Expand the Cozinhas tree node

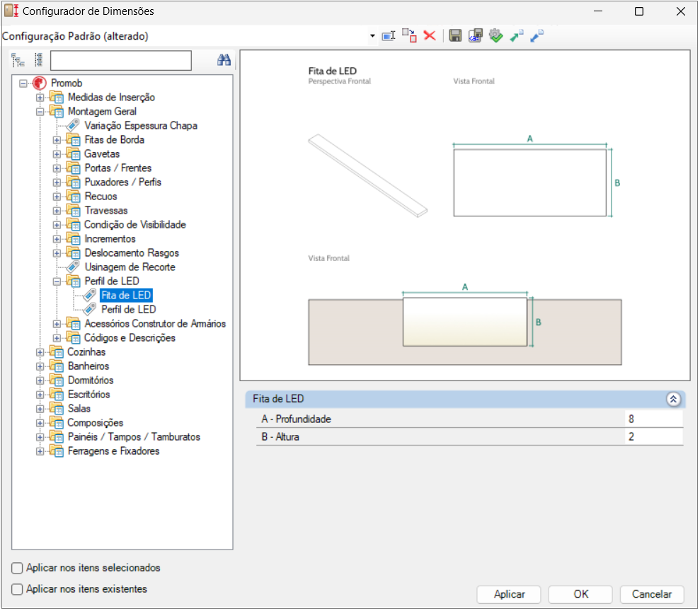click(x=40, y=352)
